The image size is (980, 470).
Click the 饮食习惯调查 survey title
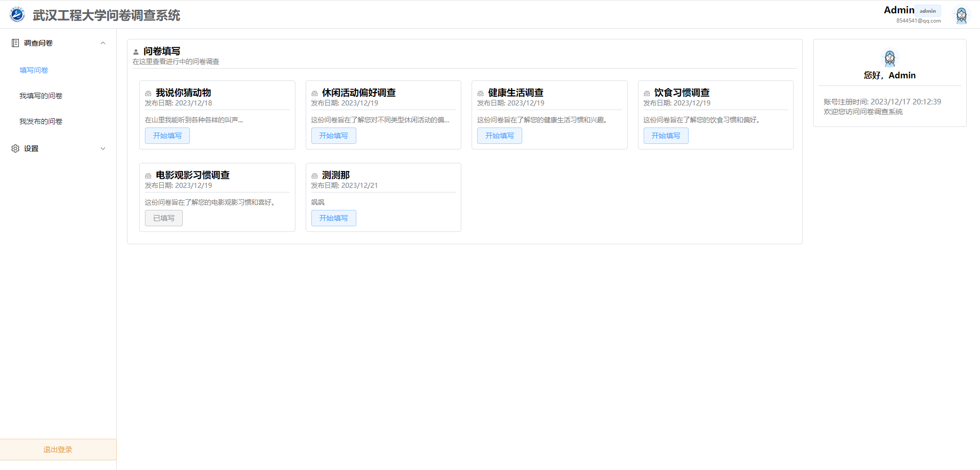[x=682, y=93]
